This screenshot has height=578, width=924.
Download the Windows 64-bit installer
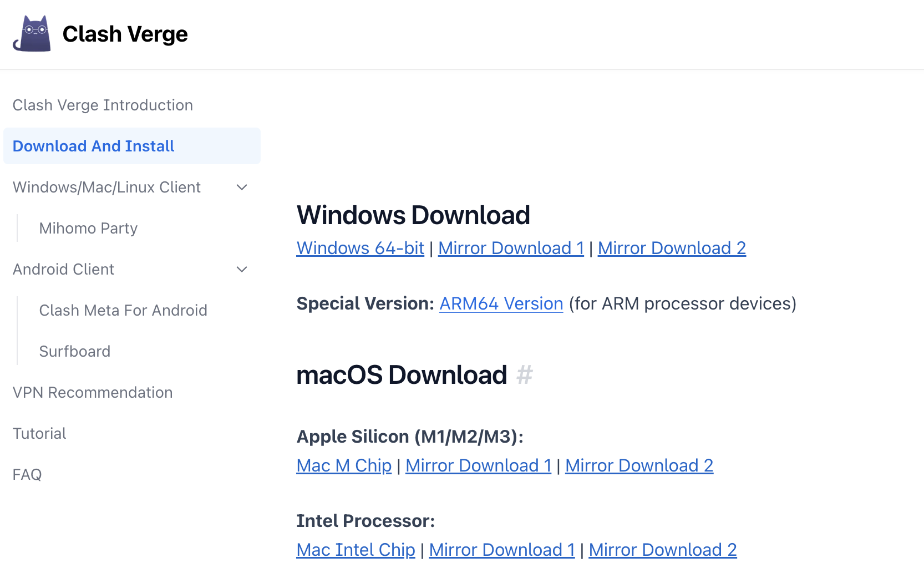pyautogui.click(x=360, y=249)
